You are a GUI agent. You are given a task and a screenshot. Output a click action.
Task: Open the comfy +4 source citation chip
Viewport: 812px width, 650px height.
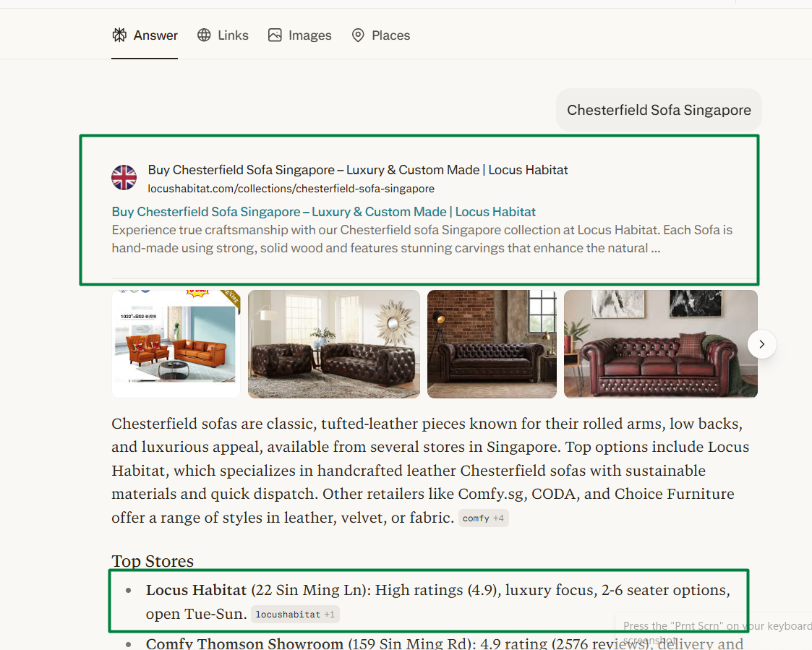point(483,518)
